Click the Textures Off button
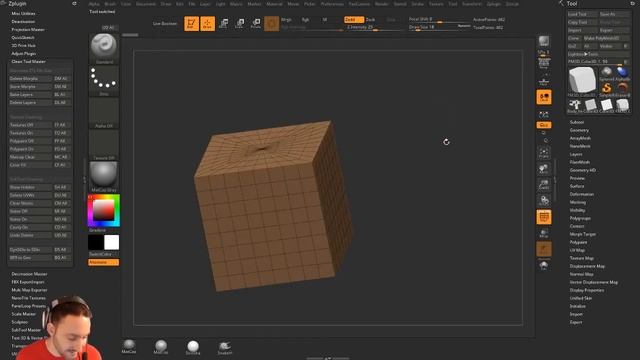 point(31,125)
